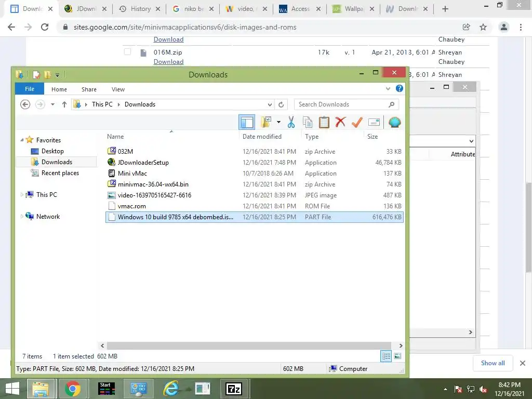Image resolution: width=532 pixels, height=399 pixels.
Task: Switch to large icons view layout
Action: (397, 356)
